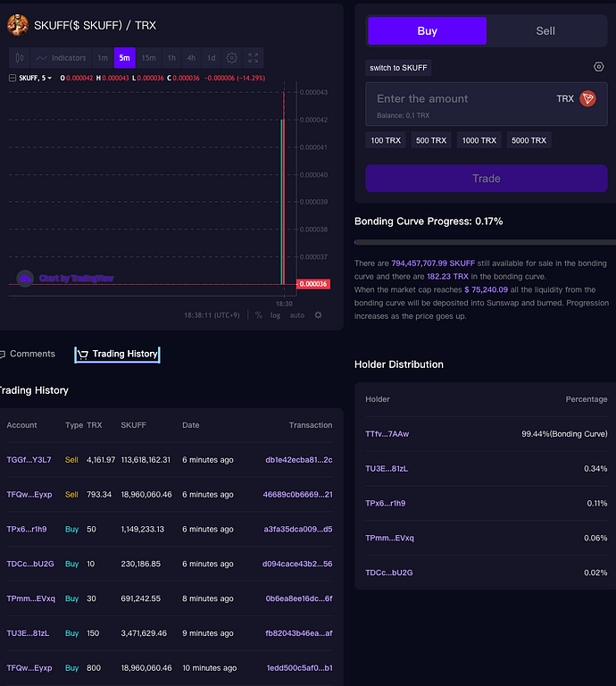The width and height of the screenshot is (616, 686).
Task: Open the chart Indicators menu
Action: 61,58
